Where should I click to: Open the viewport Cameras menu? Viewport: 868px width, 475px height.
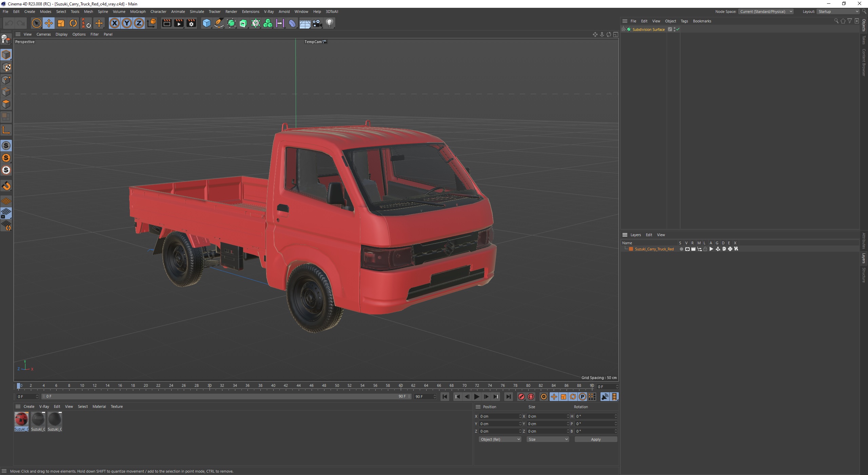[x=43, y=34]
